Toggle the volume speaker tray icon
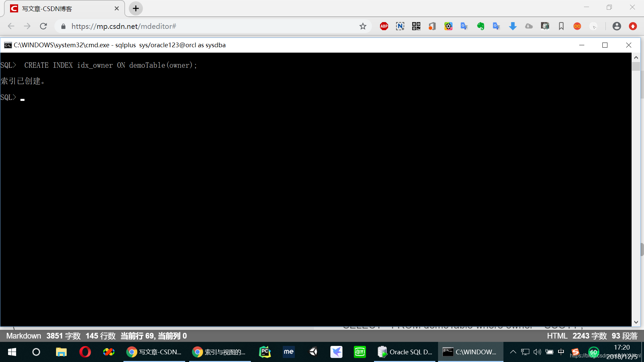Screen dimensions: 644x362 (x=537, y=352)
